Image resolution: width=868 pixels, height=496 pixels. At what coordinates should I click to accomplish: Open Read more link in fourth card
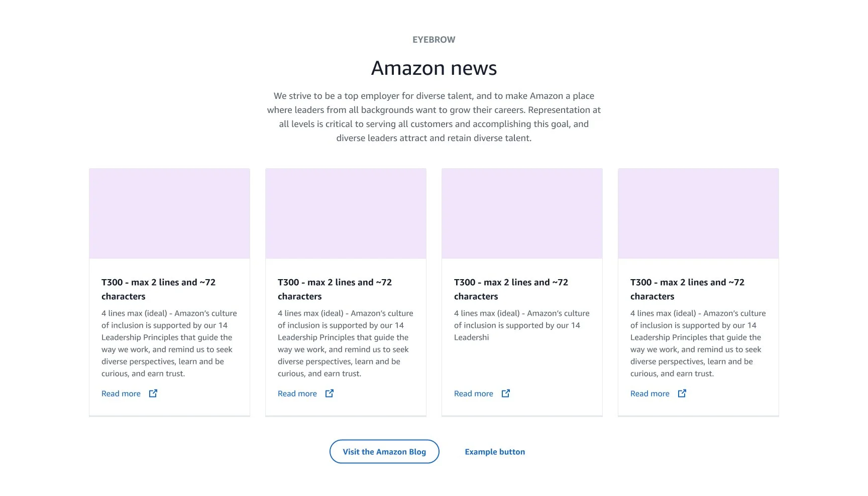point(650,394)
